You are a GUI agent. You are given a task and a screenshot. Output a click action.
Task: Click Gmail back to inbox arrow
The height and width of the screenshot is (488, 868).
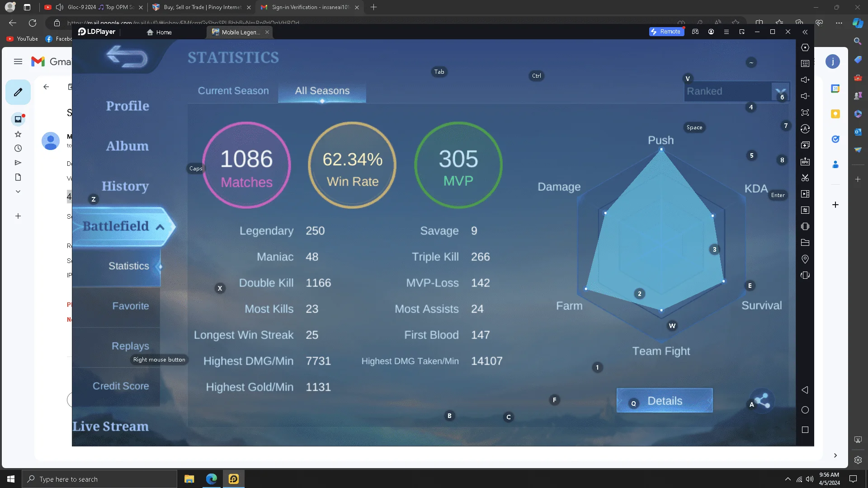pos(46,87)
